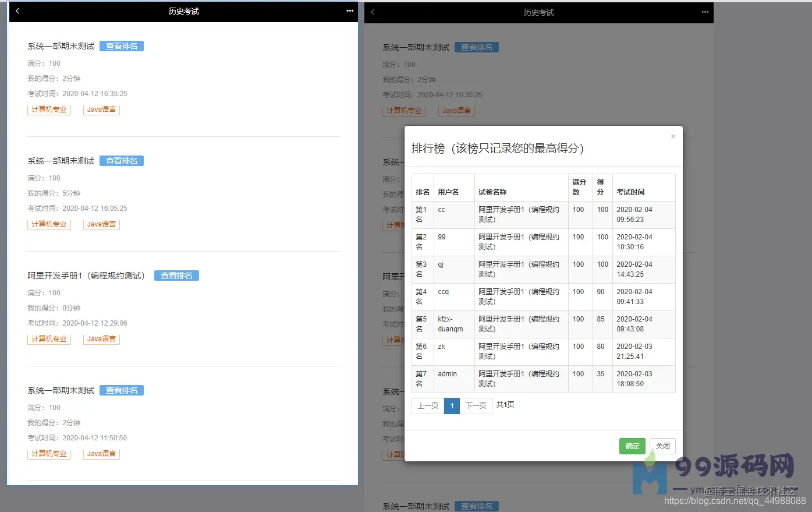812x512 pixels.
Task: Select username ccq in fourth rank row
Action: [x=444, y=292]
